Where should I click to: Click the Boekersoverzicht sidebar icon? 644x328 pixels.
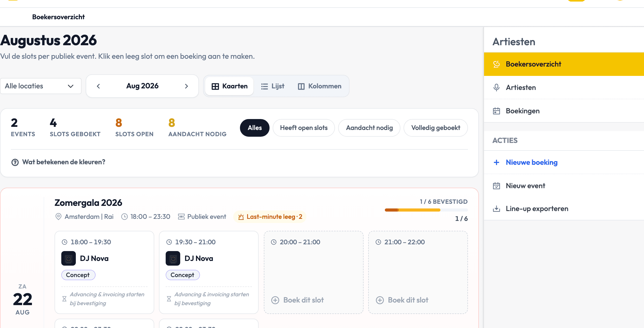(x=497, y=64)
